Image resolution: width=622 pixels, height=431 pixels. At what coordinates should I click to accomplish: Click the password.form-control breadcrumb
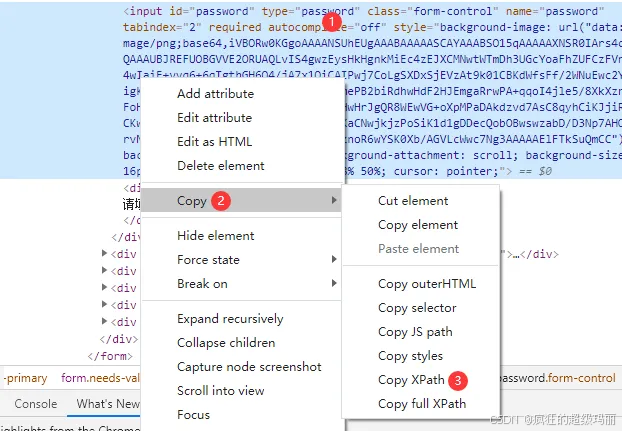(557, 378)
